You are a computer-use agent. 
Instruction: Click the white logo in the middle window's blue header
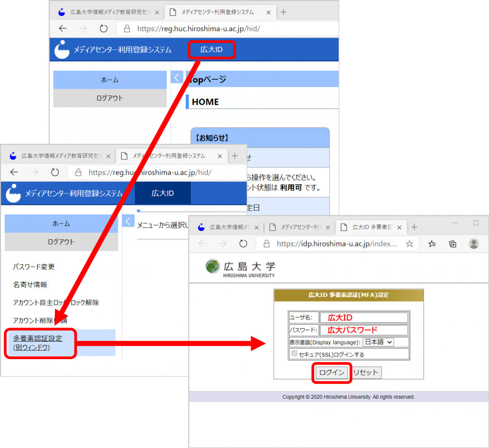(x=13, y=193)
